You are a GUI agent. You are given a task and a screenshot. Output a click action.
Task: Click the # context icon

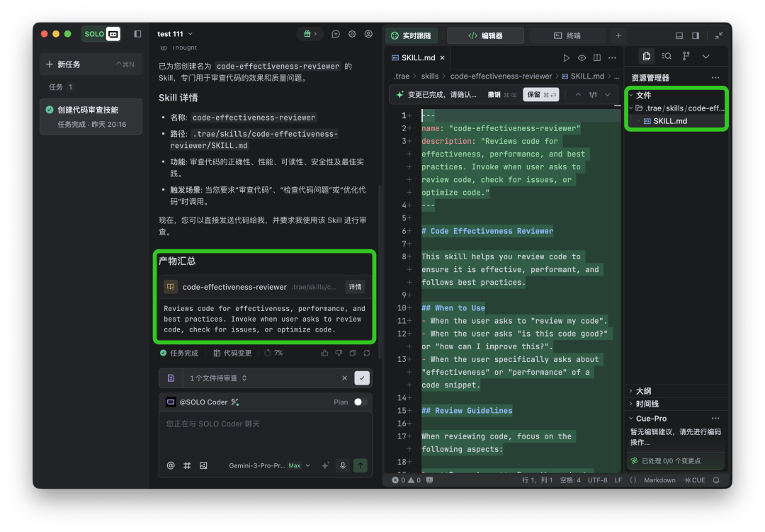[x=187, y=465]
